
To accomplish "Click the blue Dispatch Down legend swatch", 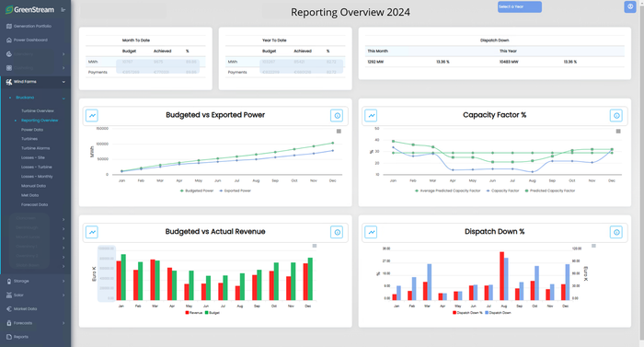I will pyautogui.click(x=487, y=312).
